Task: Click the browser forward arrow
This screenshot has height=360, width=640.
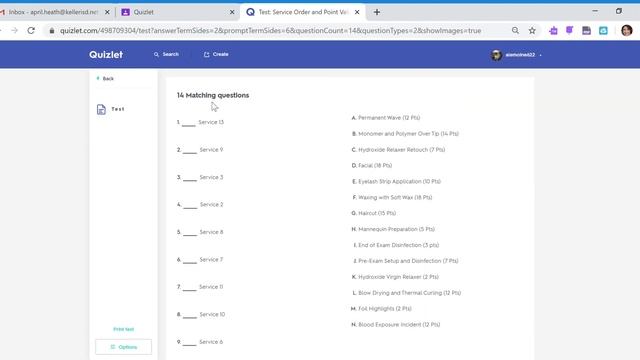Action: (x=14, y=30)
